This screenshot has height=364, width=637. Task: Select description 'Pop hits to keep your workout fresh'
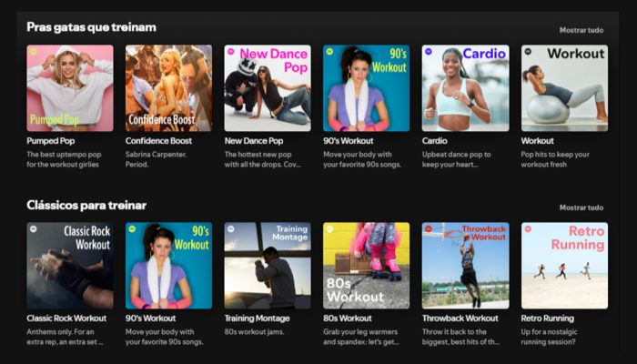click(x=555, y=159)
